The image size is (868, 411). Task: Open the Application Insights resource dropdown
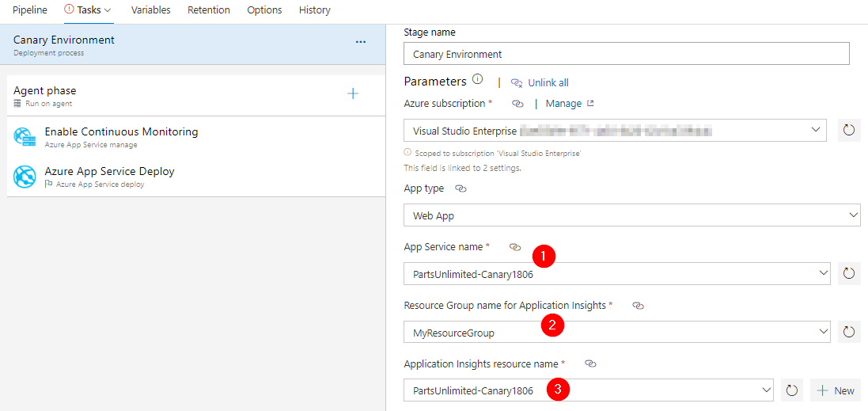tap(589, 390)
